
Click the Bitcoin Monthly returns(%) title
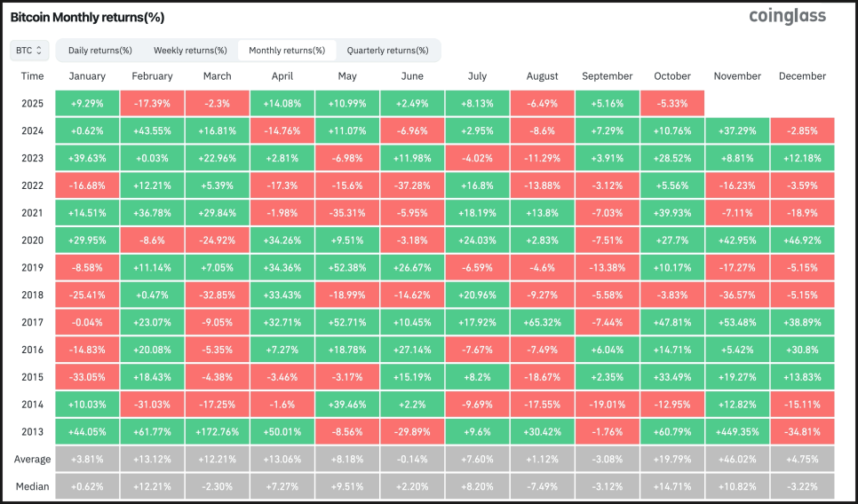tap(87, 18)
